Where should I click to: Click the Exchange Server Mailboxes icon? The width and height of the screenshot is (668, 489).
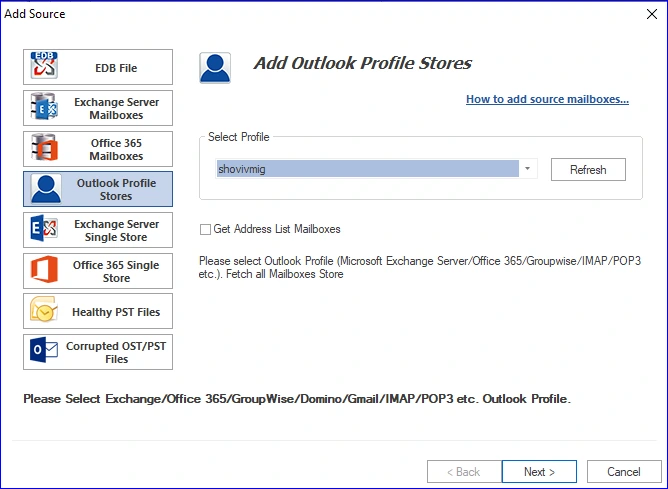tap(44, 106)
